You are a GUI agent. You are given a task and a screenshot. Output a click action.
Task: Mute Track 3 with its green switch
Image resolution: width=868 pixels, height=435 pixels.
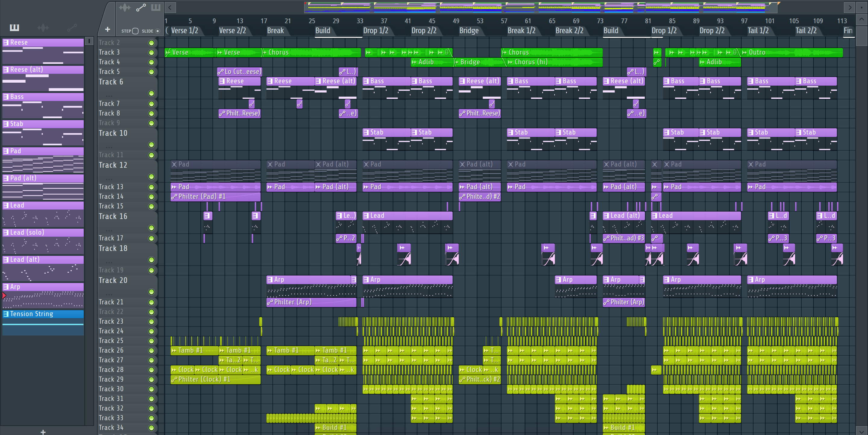coord(151,52)
